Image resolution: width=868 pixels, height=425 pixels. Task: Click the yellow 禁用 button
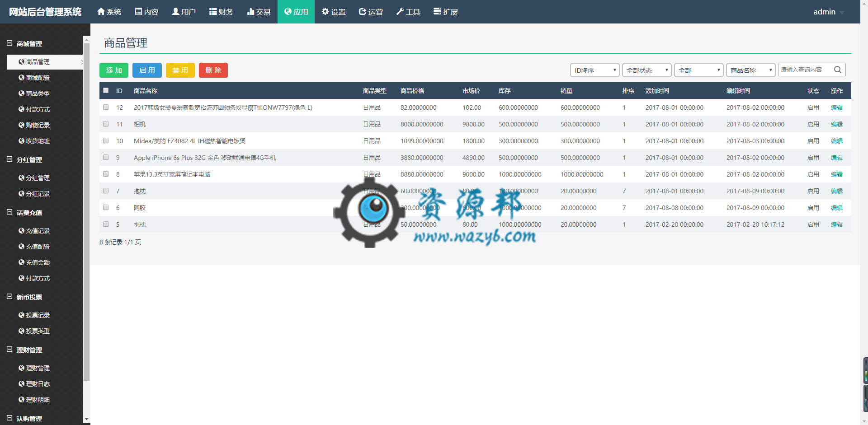(180, 70)
